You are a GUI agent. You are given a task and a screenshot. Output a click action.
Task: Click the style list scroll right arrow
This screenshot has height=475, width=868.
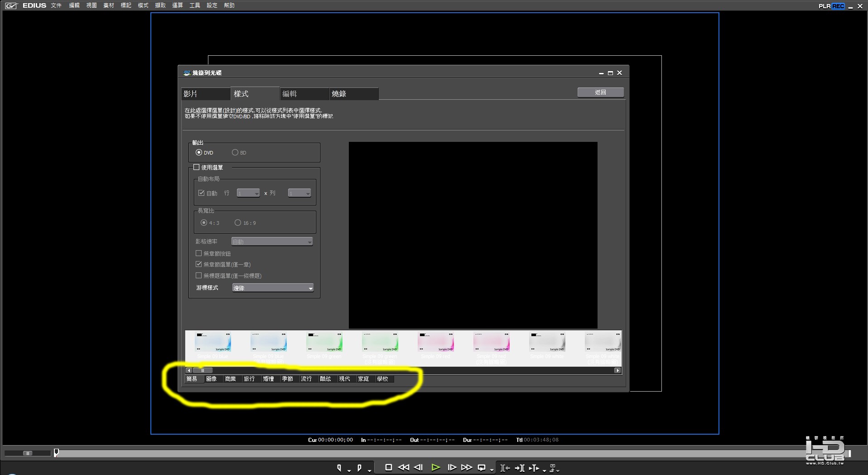click(x=617, y=371)
